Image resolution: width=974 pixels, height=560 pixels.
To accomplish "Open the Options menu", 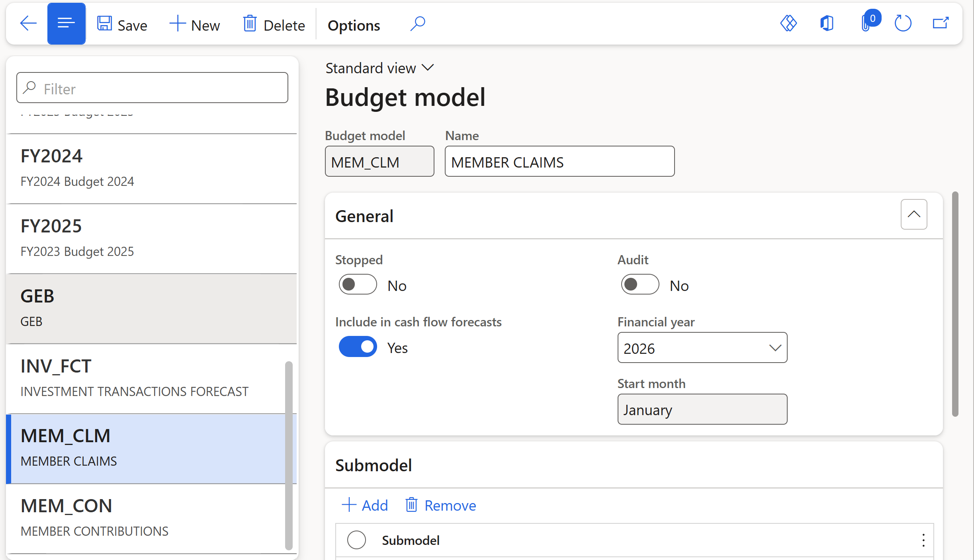I will [x=354, y=25].
